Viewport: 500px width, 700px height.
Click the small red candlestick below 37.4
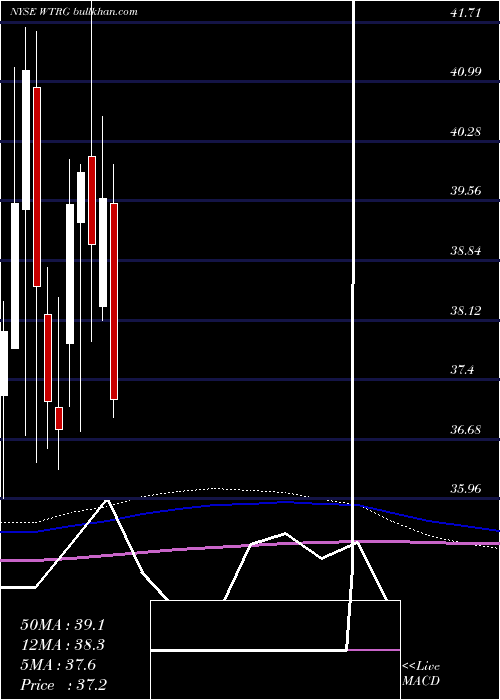[59, 418]
